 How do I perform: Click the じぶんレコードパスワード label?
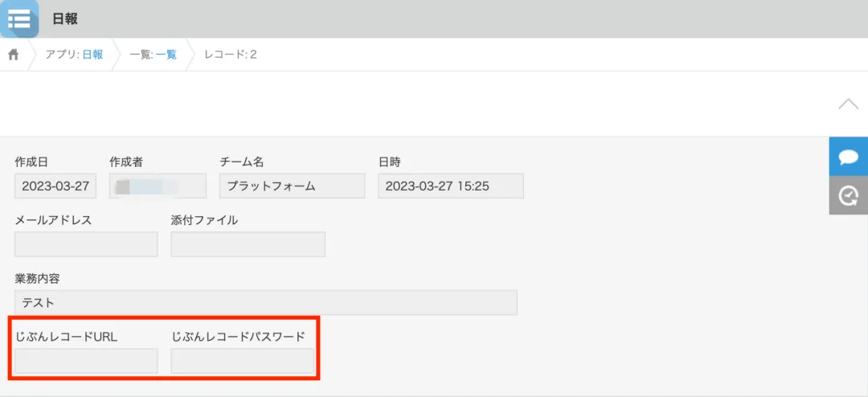coord(238,336)
